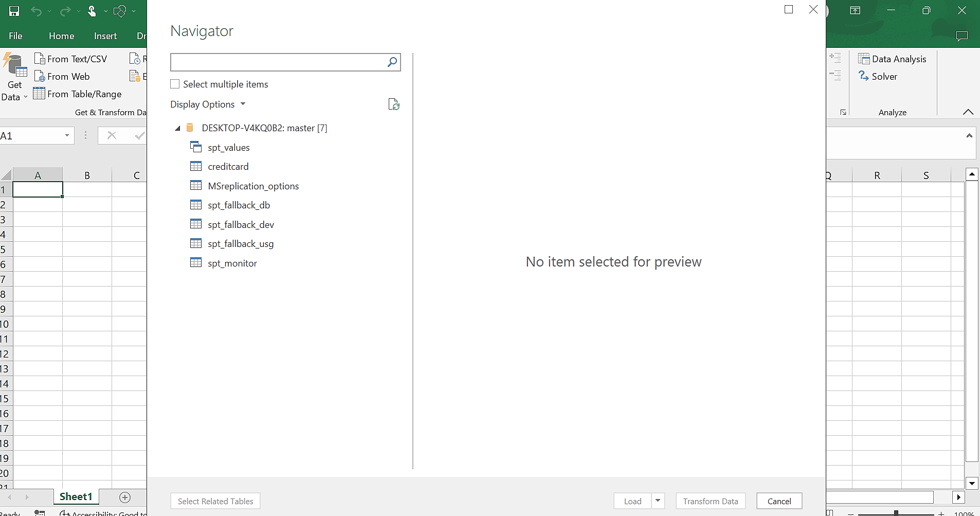Close the Navigator dialog
The width and height of the screenshot is (980, 516).
(x=813, y=9)
